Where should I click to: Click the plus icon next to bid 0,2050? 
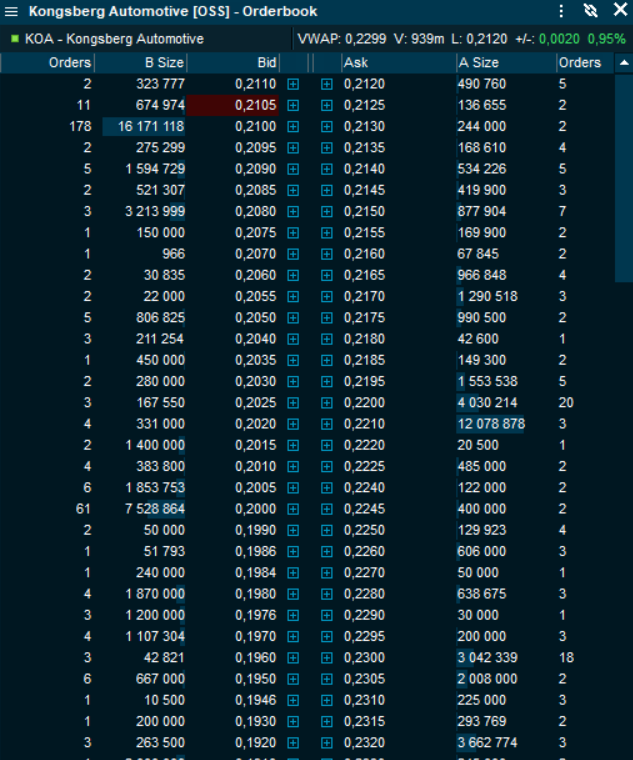[293, 318]
